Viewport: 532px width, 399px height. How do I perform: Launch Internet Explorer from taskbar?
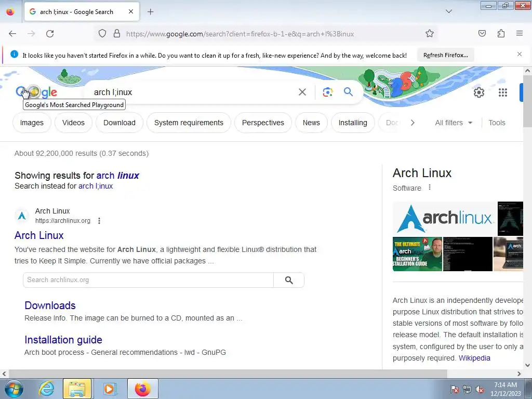tap(46, 389)
